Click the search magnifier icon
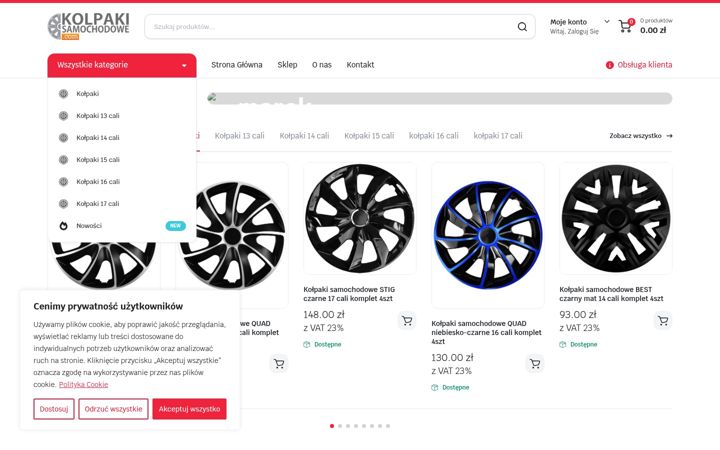 [x=522, y=27]
